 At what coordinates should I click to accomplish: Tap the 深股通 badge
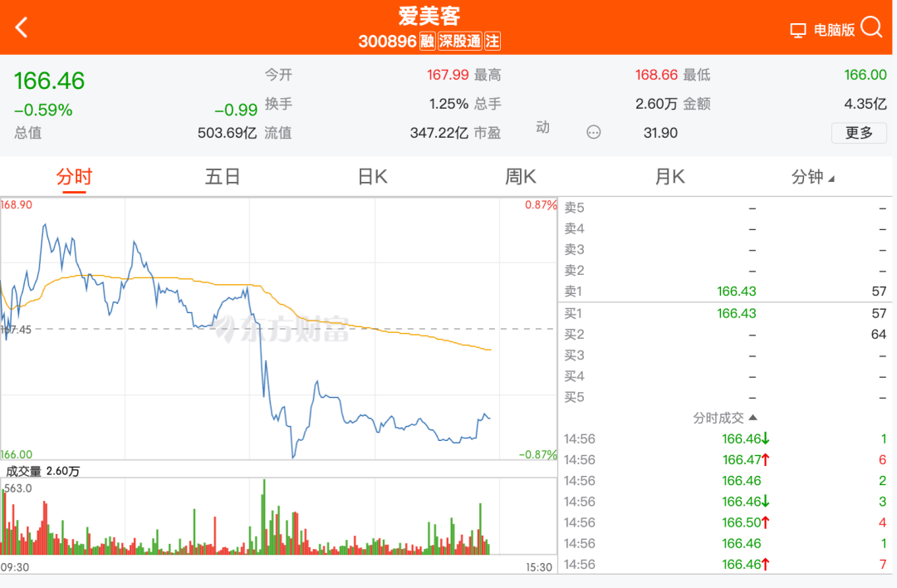(x=461, y=41)
